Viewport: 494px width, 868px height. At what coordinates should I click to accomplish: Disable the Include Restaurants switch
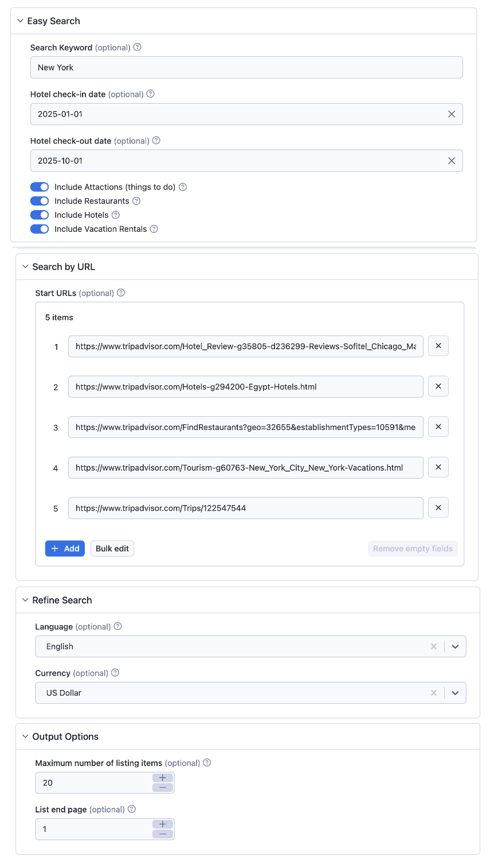40,201
